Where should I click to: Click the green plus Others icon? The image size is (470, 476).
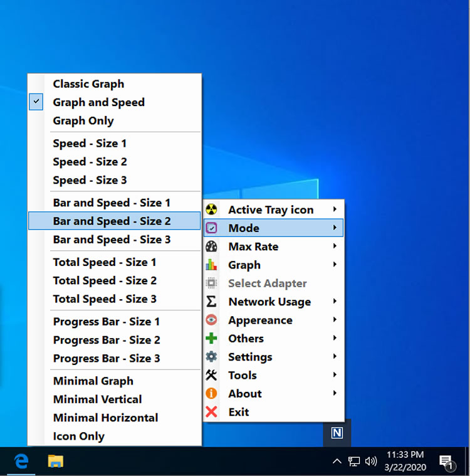click(x=212, y=339)
